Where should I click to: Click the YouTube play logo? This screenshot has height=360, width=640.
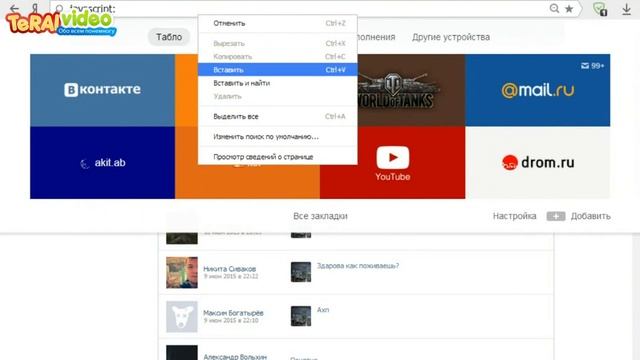point(393,157)
